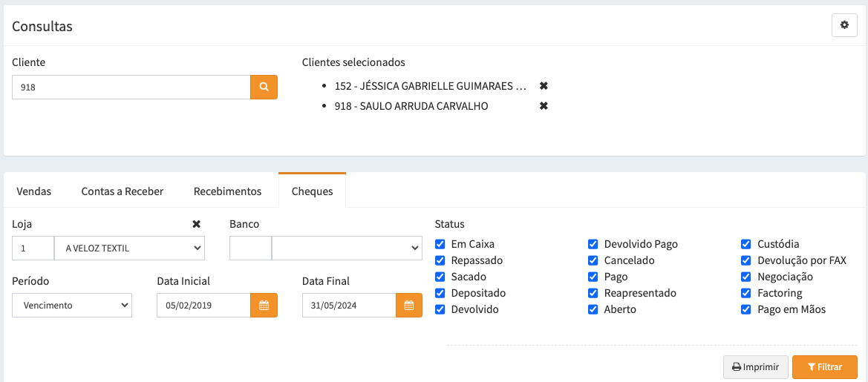Image resolution: width=868 pixels, height=382 pixels.
Task: Click the Cliente search input field
Action: click(131, 87)
